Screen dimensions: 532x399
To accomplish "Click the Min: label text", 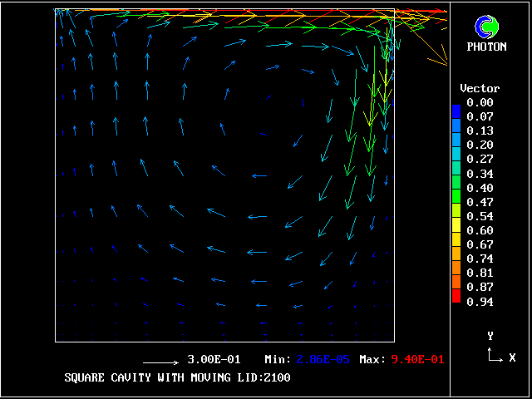I will coord(278,360).
